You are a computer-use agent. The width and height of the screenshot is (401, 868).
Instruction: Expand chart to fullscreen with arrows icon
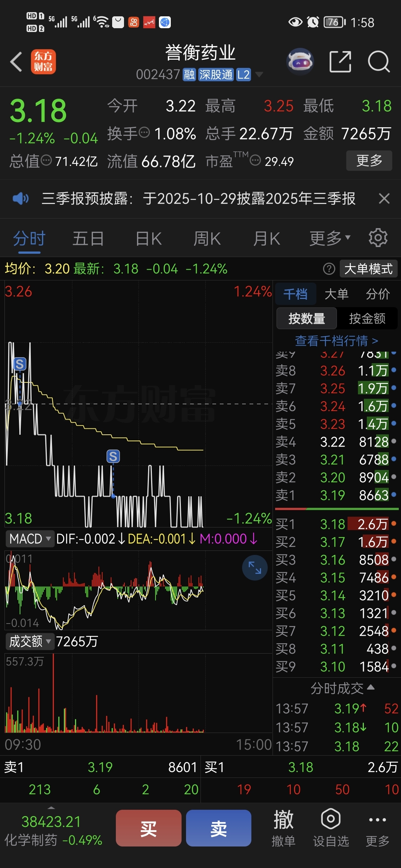[255, 568]
